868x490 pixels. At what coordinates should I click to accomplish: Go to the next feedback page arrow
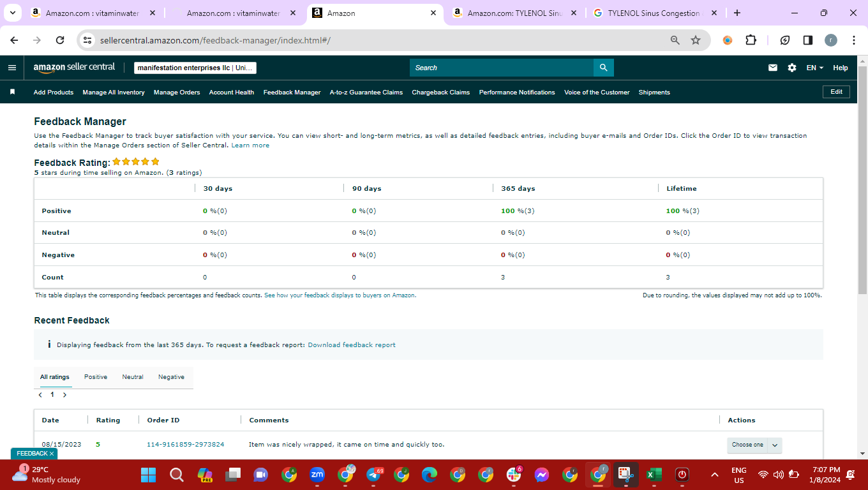[64, 395]
